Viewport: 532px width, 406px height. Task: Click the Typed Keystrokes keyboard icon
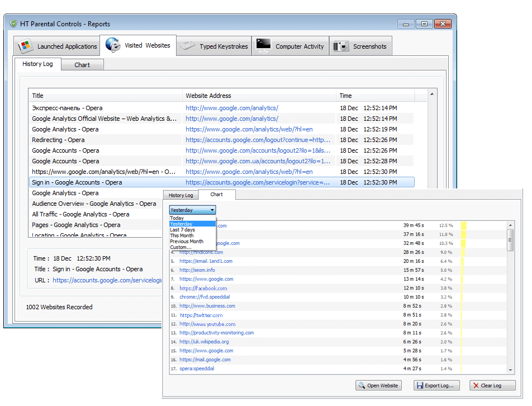188,46
